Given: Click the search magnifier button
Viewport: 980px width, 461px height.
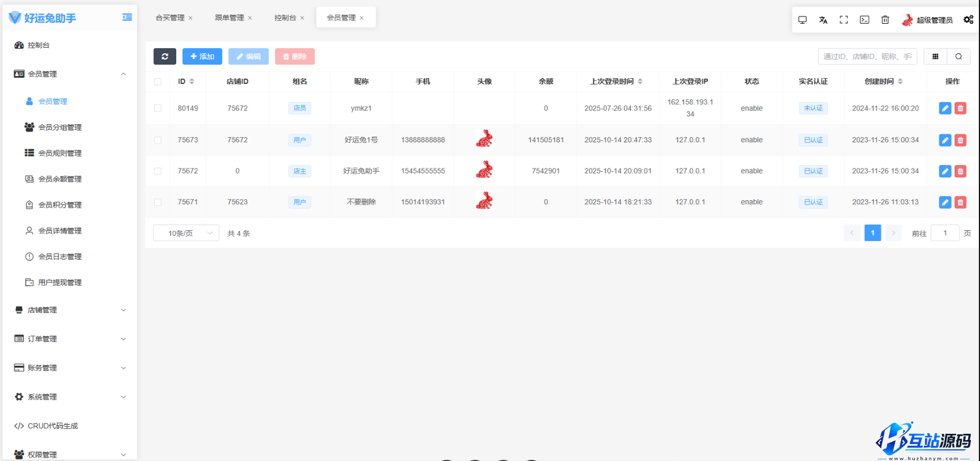Looking at the screenshot, I should coord(958,56).
